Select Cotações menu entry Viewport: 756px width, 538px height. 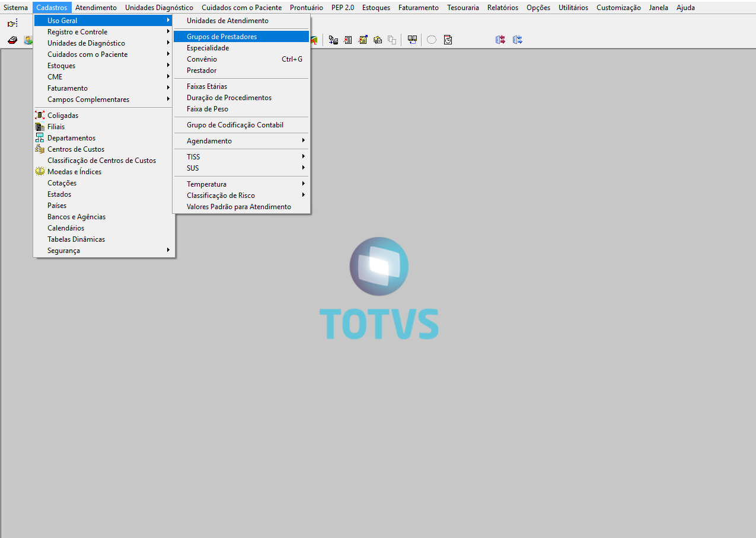(104, 183)
